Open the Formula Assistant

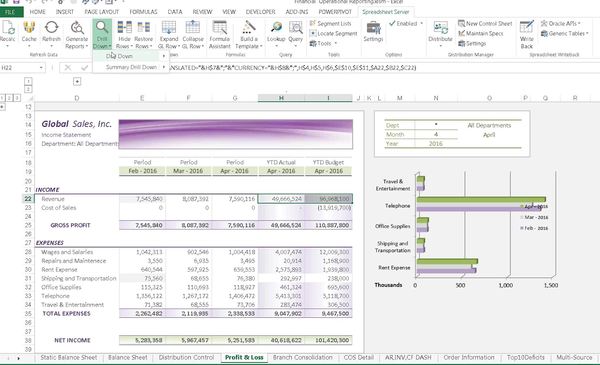(220, 35)
